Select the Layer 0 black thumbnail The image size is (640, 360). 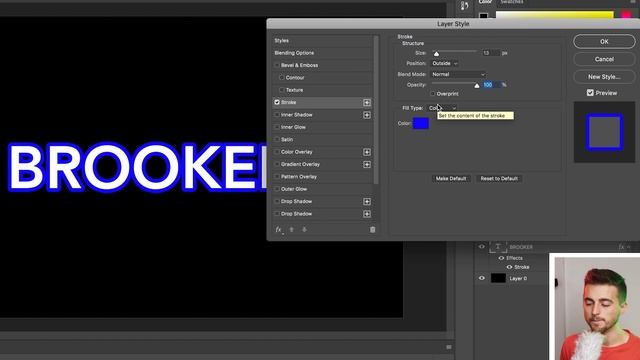tap(498, 278)
